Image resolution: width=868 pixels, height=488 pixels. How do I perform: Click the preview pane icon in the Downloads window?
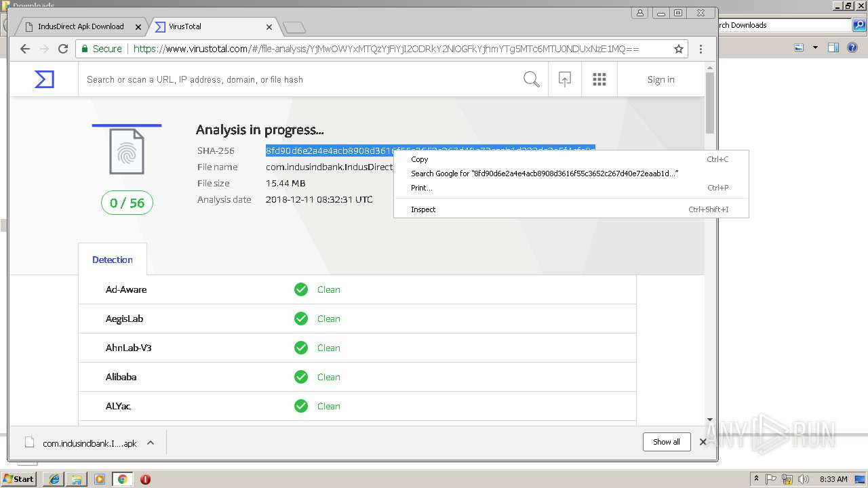click(x=833, y=47)
